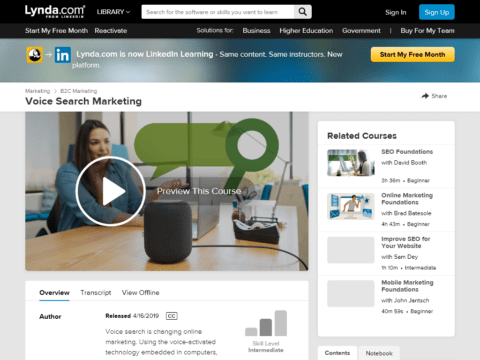The height and width of the screenshot is (360, 480).
Task: Click yellow Start My Free Month button
Action: point(413,54)
